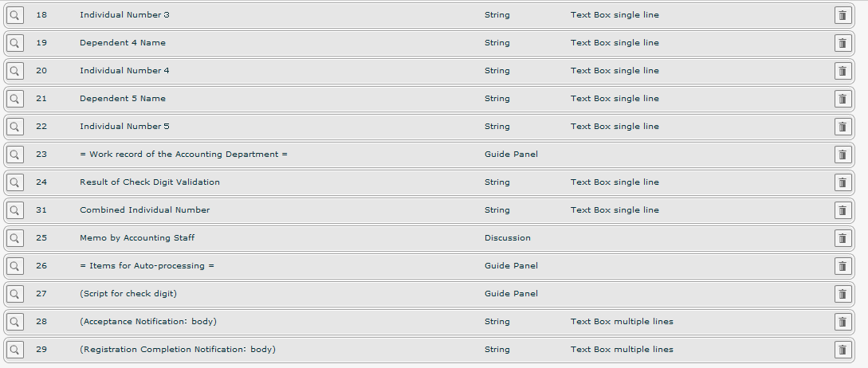The image size is (868, 368).
Task: Delete the Dependent 4 Name item
Action: coord(842,43)
